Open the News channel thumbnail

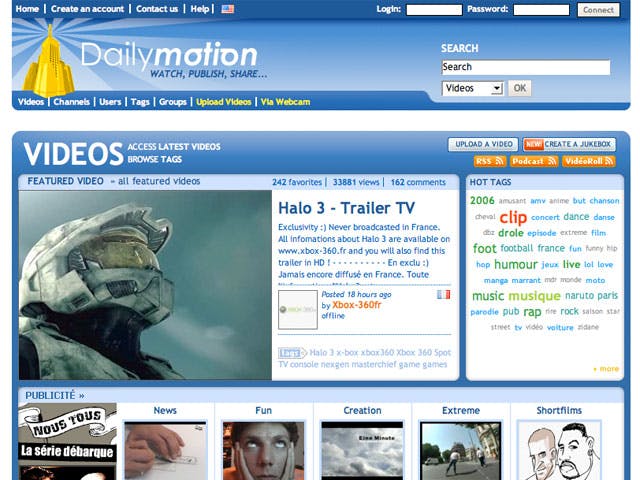point(165,451)
